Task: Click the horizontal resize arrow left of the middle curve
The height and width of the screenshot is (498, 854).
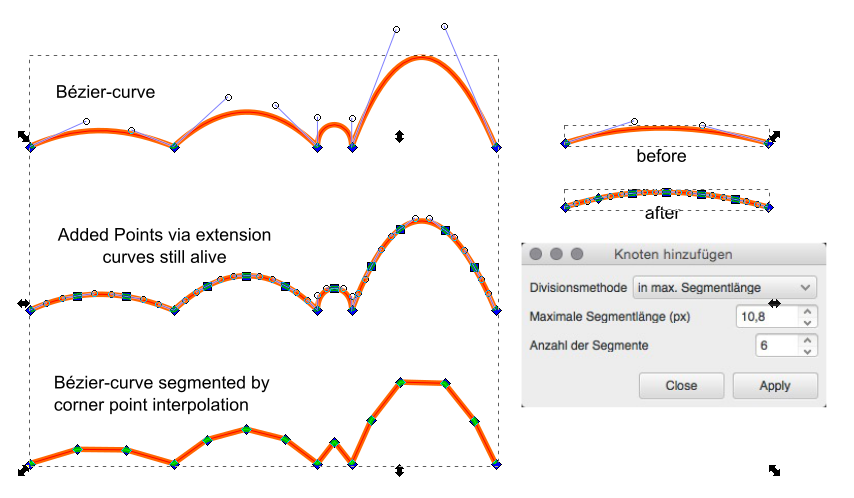Action: (x=24, y=302)
